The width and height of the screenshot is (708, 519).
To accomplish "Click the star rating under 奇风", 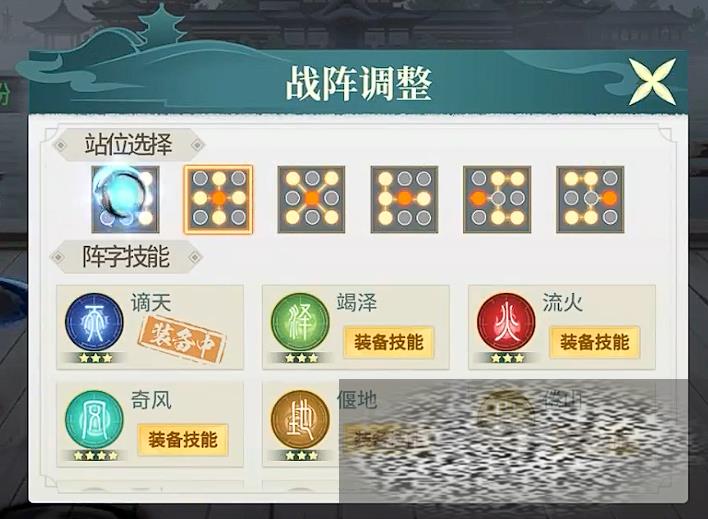I will 95,455.
